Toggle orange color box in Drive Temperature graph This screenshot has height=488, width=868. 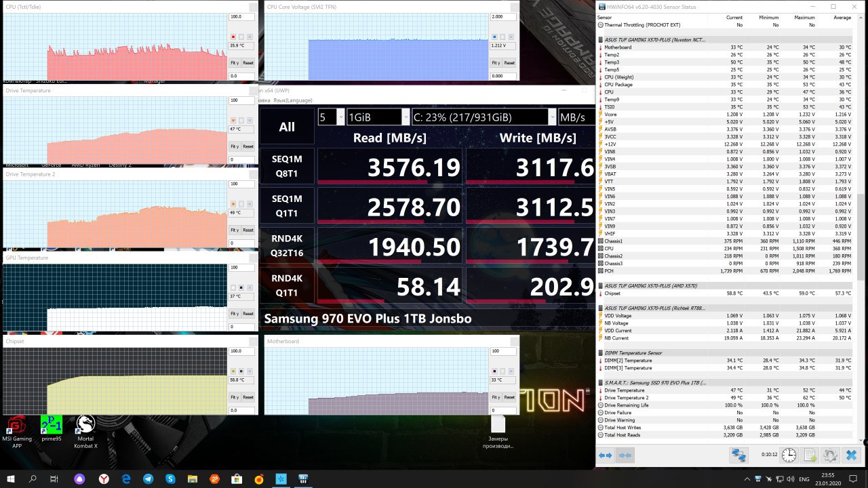point(233,120)
